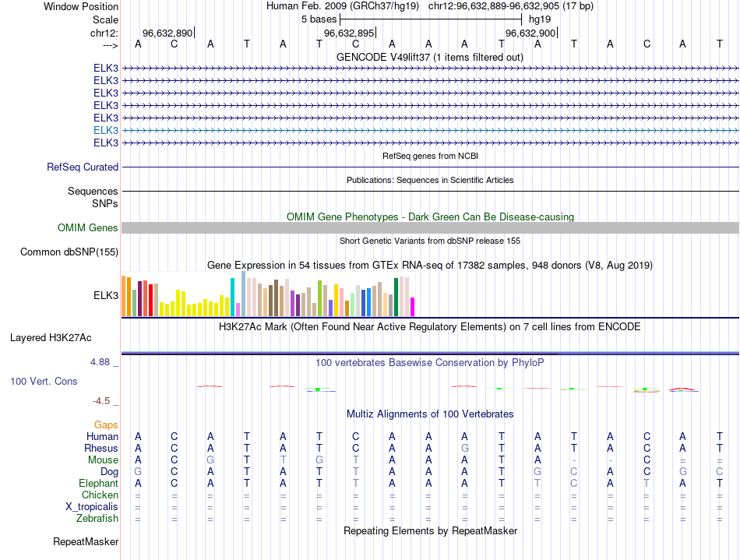
Task: Click the Sequences track label
Action: pyautogui.click(x=93, y=191)
